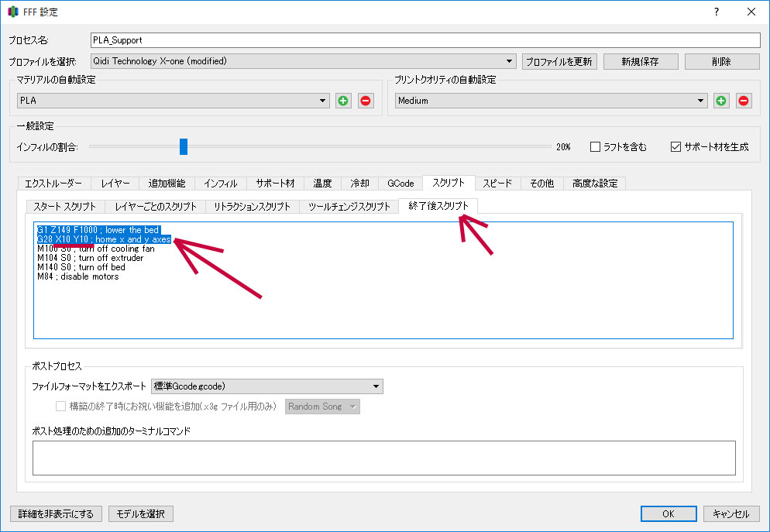
Task: Expand the PLA material dropdown
Action: [x=173, y=101]
